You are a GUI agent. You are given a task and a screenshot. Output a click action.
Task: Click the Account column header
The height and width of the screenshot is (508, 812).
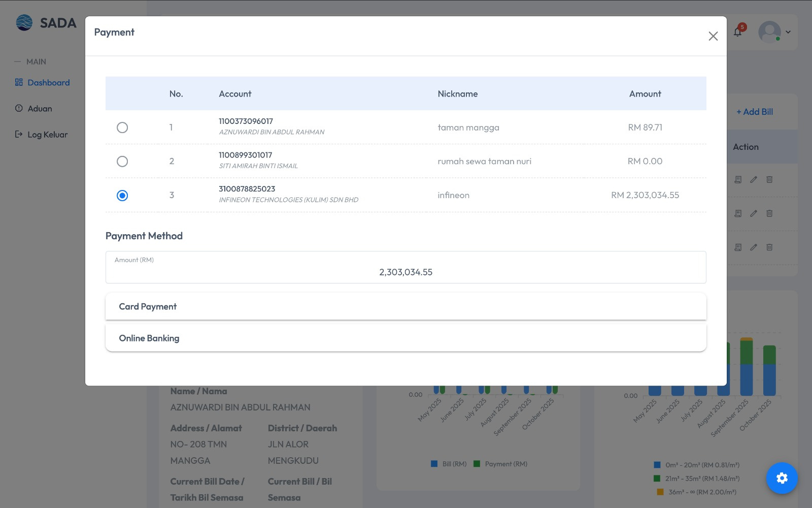pyautogui.click(x=235, y=94)
